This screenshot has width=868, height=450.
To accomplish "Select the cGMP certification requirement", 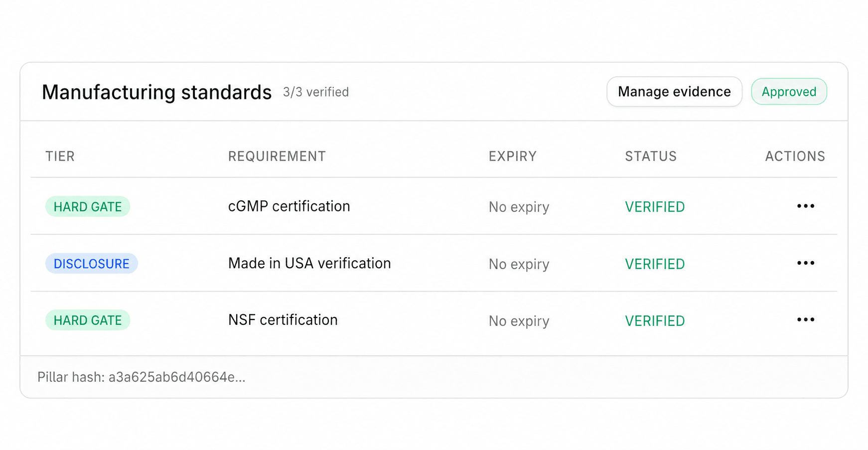I will point(289,206).
